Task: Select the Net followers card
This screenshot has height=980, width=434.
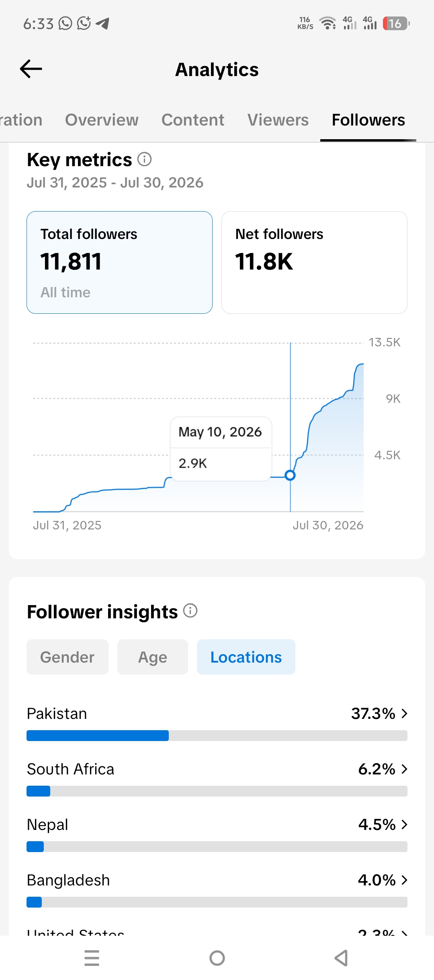Action: pos(314,262)
